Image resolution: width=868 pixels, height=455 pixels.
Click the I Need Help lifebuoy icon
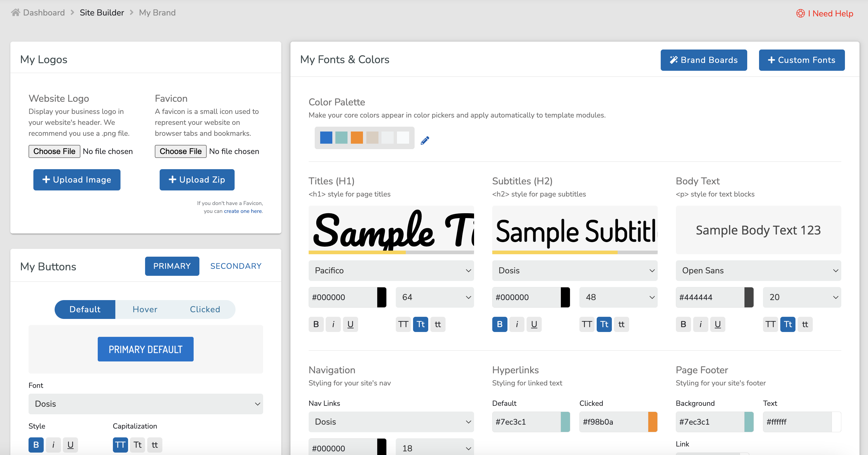801,13
